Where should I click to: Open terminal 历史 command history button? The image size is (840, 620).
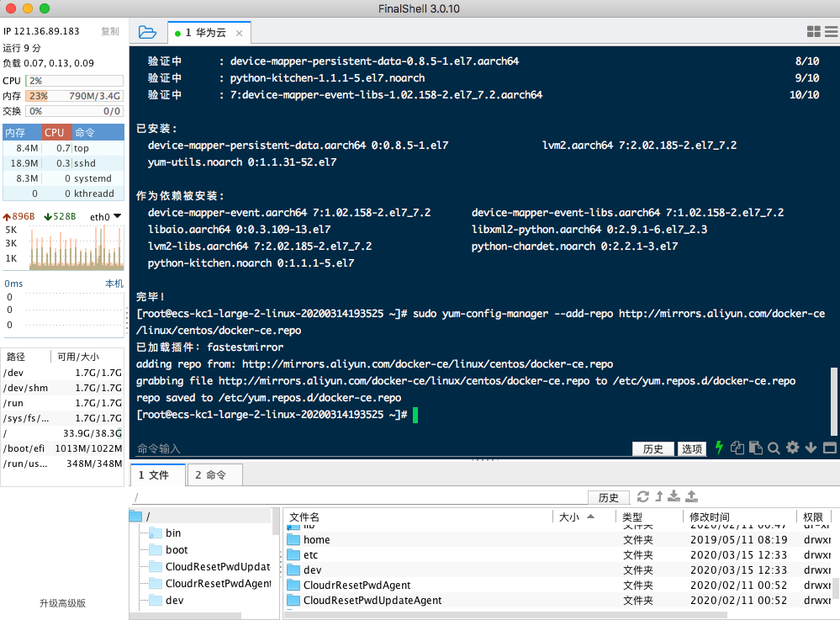(652, 448)
